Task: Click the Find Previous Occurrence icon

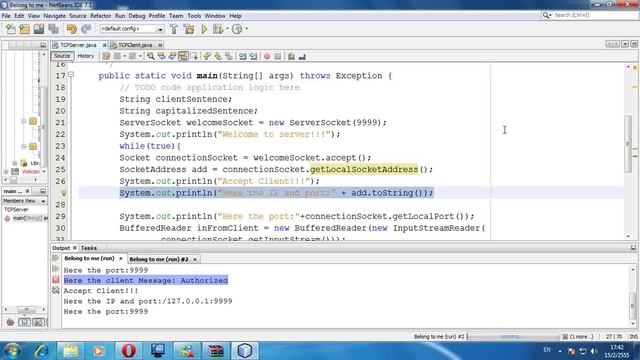Action: pos(162,56)
